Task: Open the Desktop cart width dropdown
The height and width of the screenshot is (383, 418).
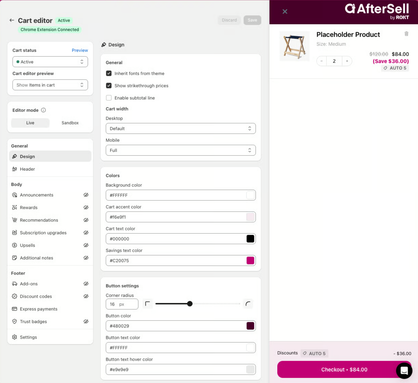Action: pos(181,129)
